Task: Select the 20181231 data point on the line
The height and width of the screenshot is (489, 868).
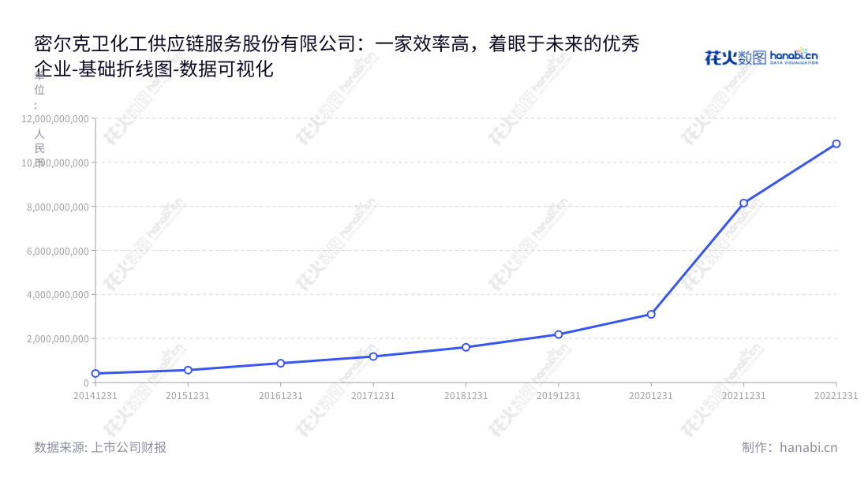Action: [x=466, y=347]
